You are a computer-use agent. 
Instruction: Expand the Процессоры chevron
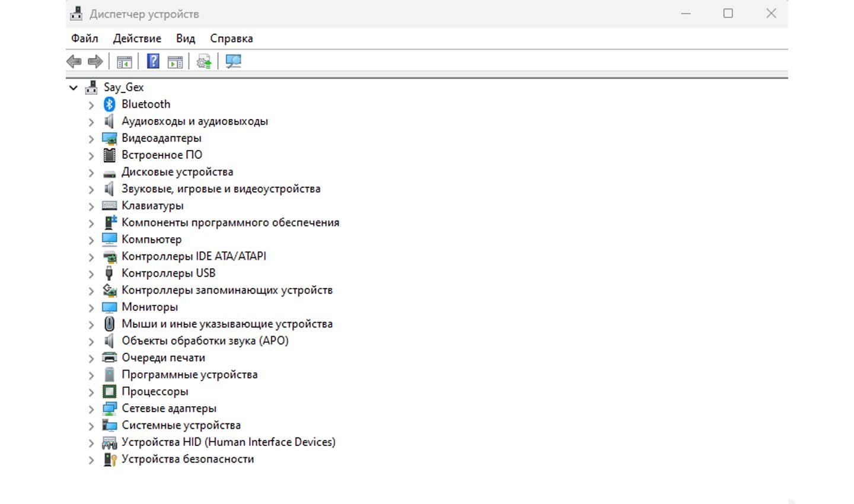(91, 392)
